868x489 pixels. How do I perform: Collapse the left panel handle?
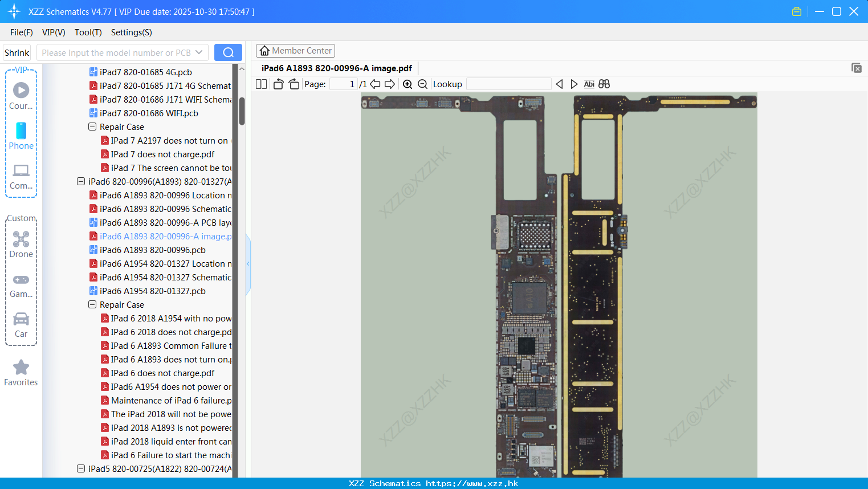pyautogui.click(x=248, y=264)
